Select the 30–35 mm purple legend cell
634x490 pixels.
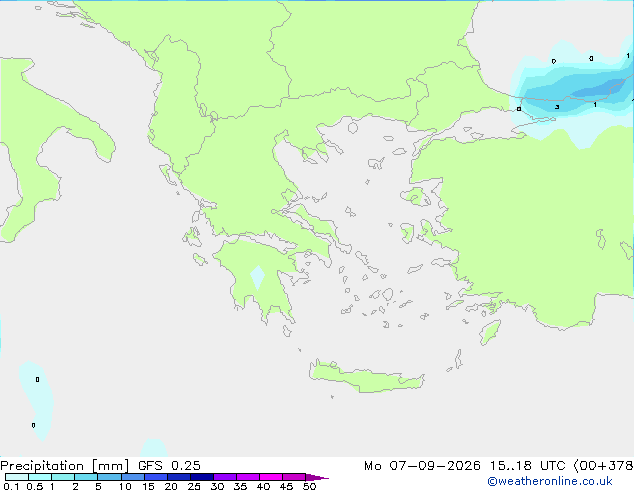click(x=225, y=477)
